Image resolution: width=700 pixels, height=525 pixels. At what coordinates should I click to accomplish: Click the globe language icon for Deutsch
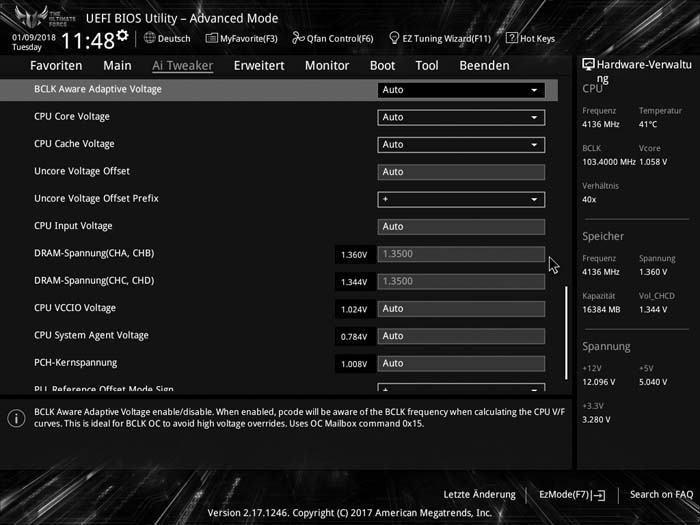[150, 38]
